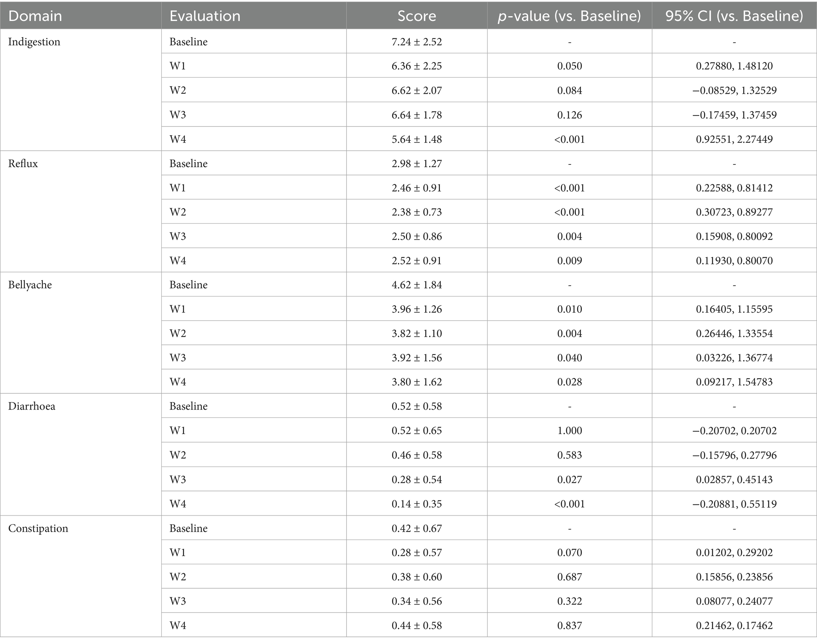Select the 95% CI (vs. Baseline) header
Screen dimensions: 817x644
coord(734,16)
